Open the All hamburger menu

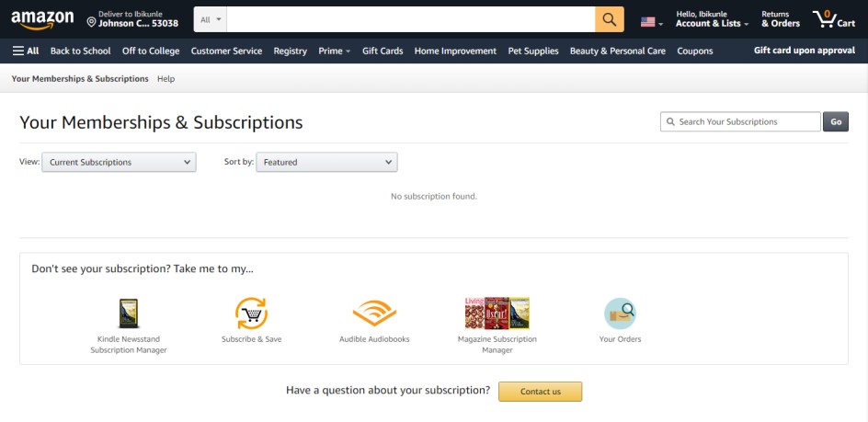[26, 51]
